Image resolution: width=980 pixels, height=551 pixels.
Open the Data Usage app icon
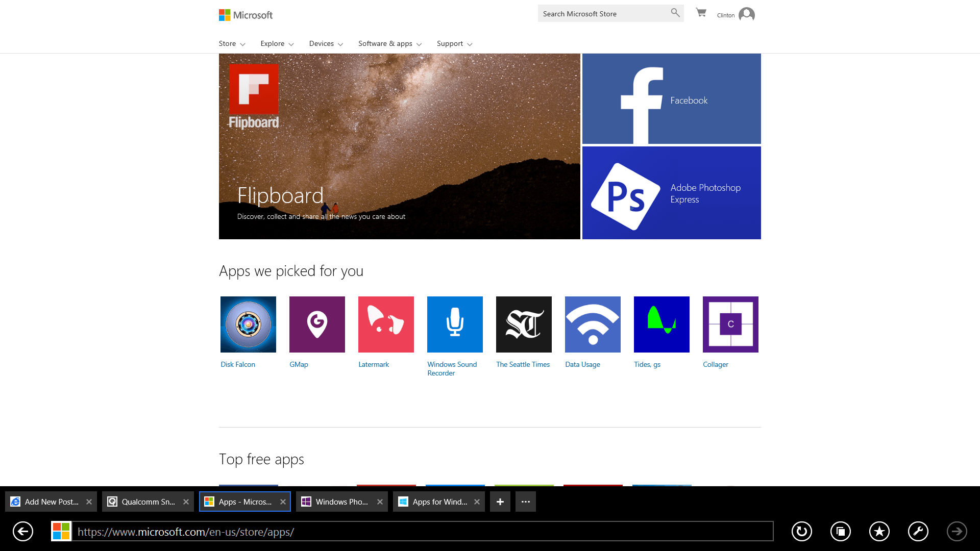[x=593, y=324]
